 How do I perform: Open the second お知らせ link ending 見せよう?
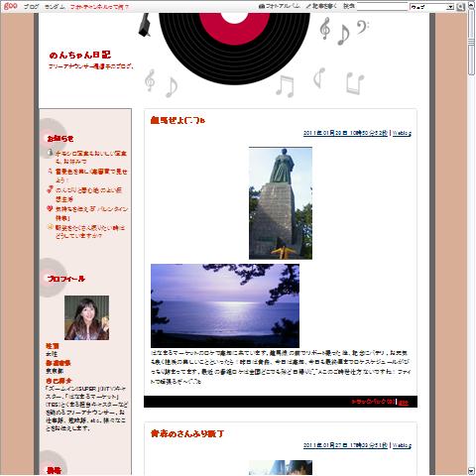[x=91, y=176]
